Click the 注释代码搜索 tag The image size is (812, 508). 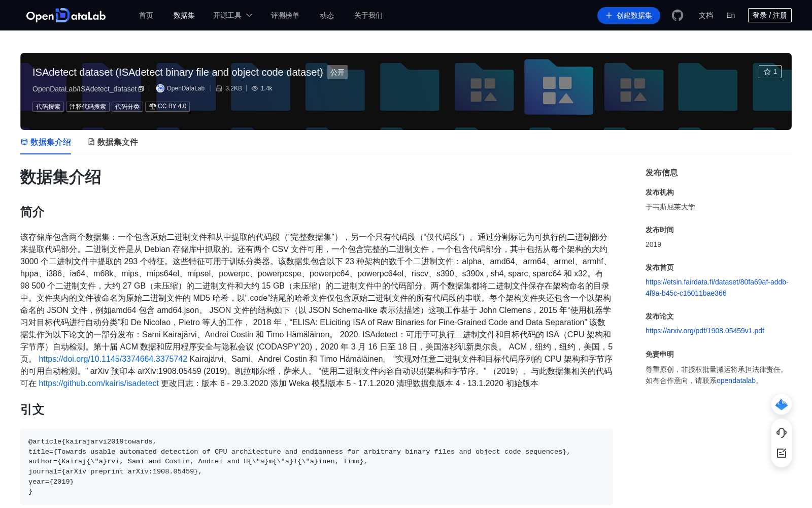88,106
